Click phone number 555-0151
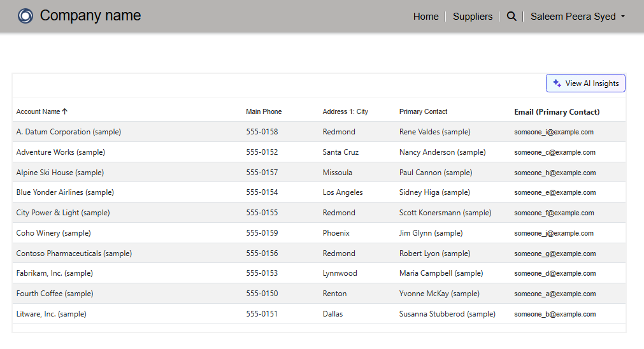The width and height of the screenshot is (644, 349). click(262, 314)
